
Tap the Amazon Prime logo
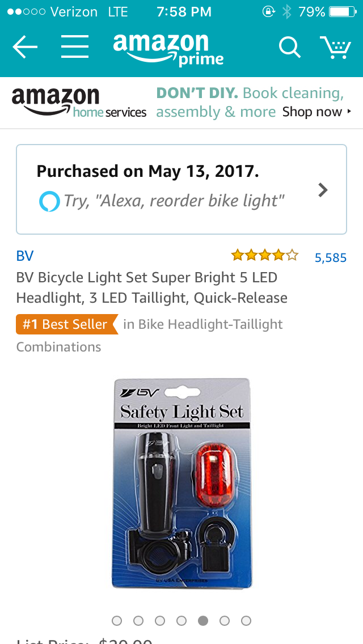pos(168,49)
